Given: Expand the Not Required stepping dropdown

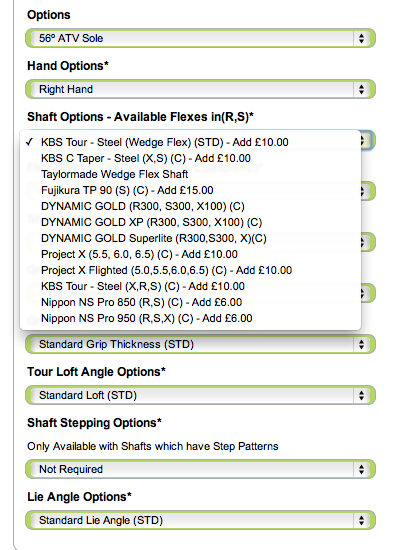Looking at the screenshot, I should [200, 469].
